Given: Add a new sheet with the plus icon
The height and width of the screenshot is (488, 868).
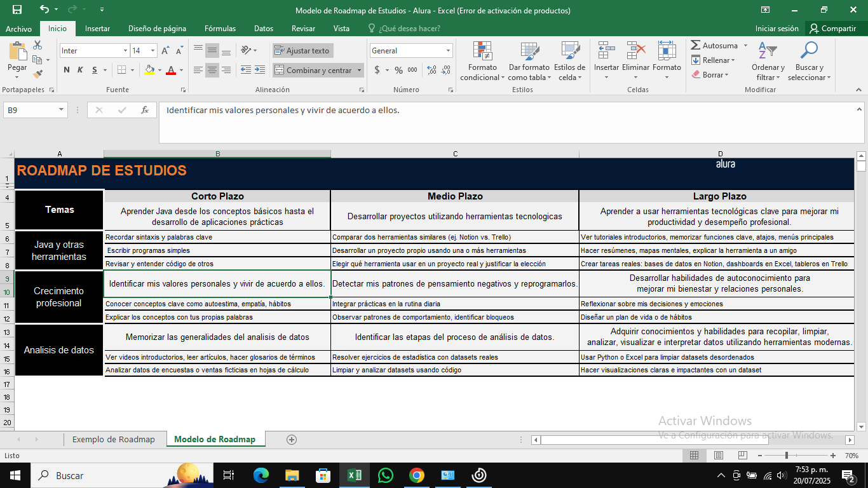Looking at the screenshot, I should tap(292, 439).
